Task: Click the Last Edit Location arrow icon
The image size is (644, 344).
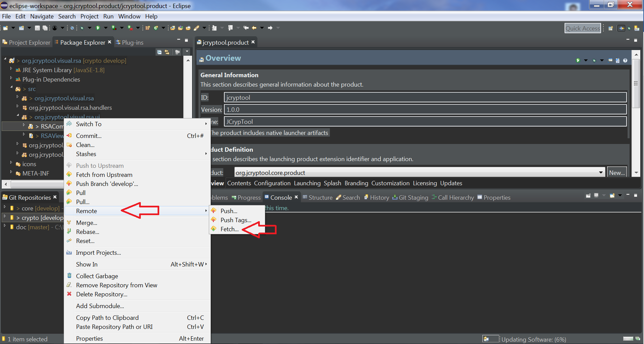Action: click(x=246, y=28)
